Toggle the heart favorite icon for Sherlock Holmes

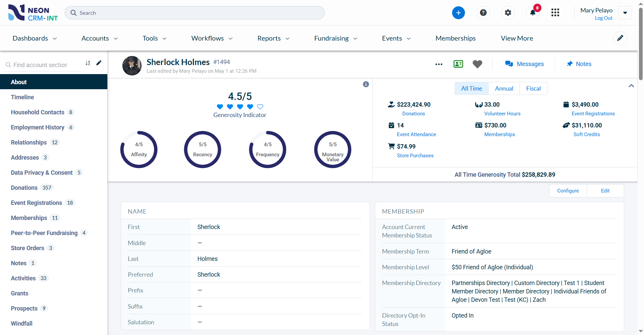click(477, 64)
